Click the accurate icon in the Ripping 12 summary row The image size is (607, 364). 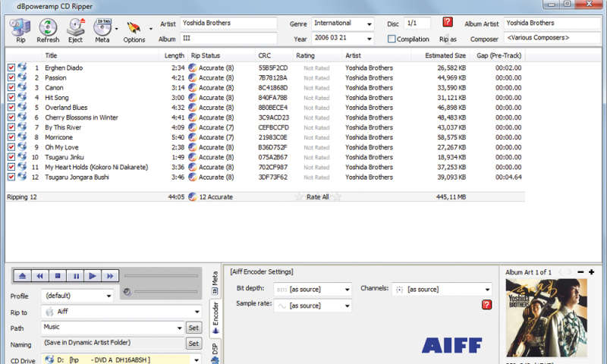(193, 197)
